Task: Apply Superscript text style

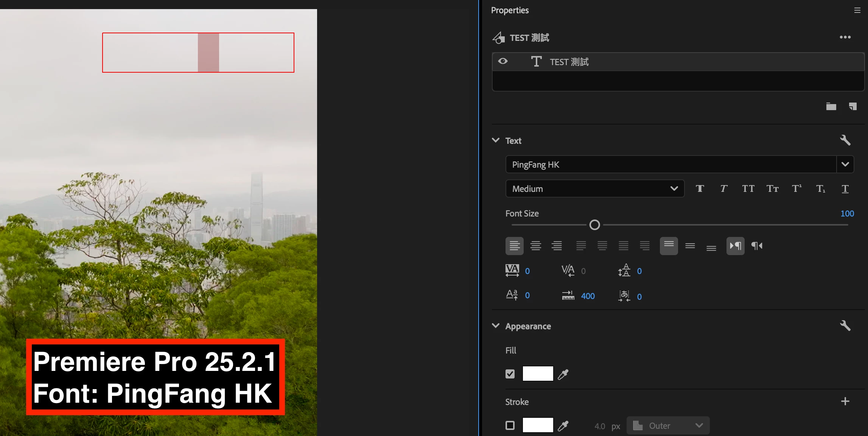Action: pos(796,188)
